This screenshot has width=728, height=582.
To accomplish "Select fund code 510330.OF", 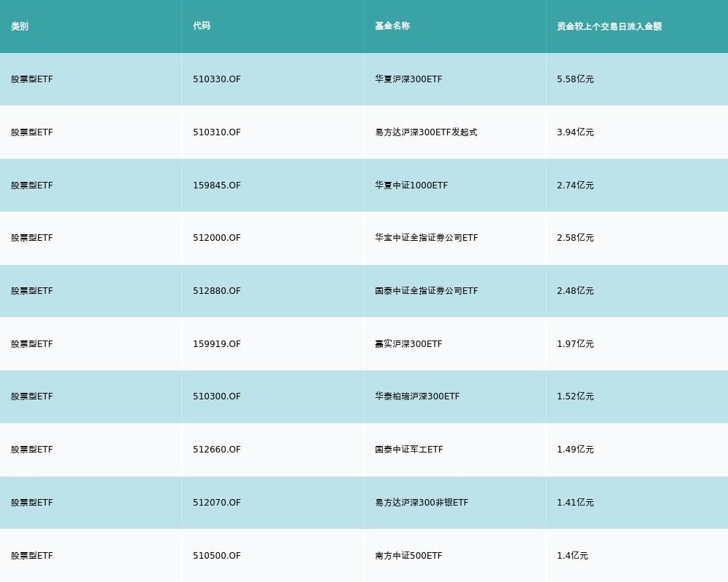I will coord(217,79).
